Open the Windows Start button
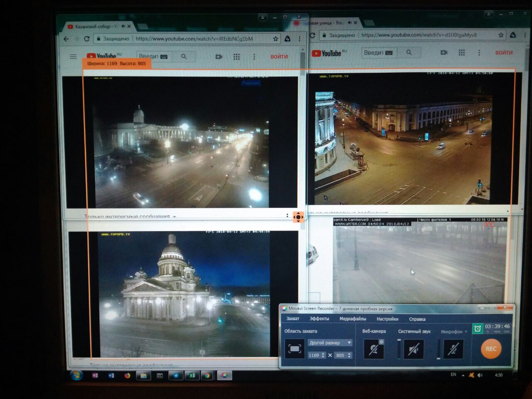Viewport: 532px width, 399px height. point(76,375)
